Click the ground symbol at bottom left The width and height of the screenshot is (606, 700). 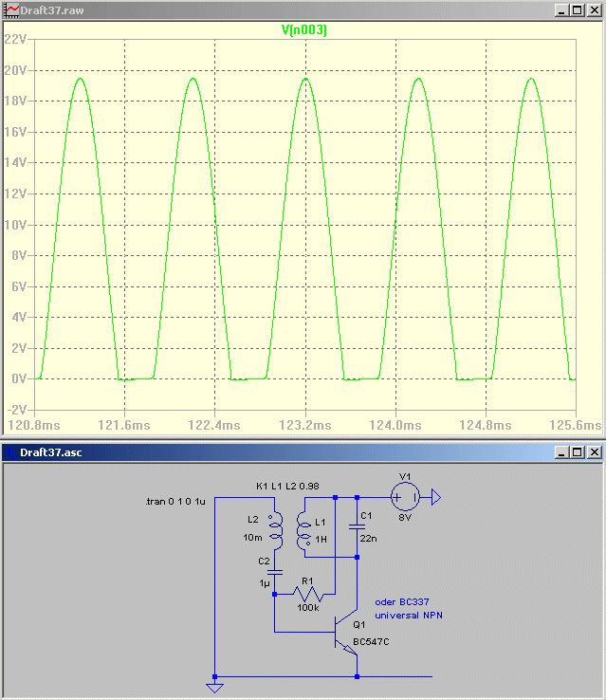(x=214, y=688)
